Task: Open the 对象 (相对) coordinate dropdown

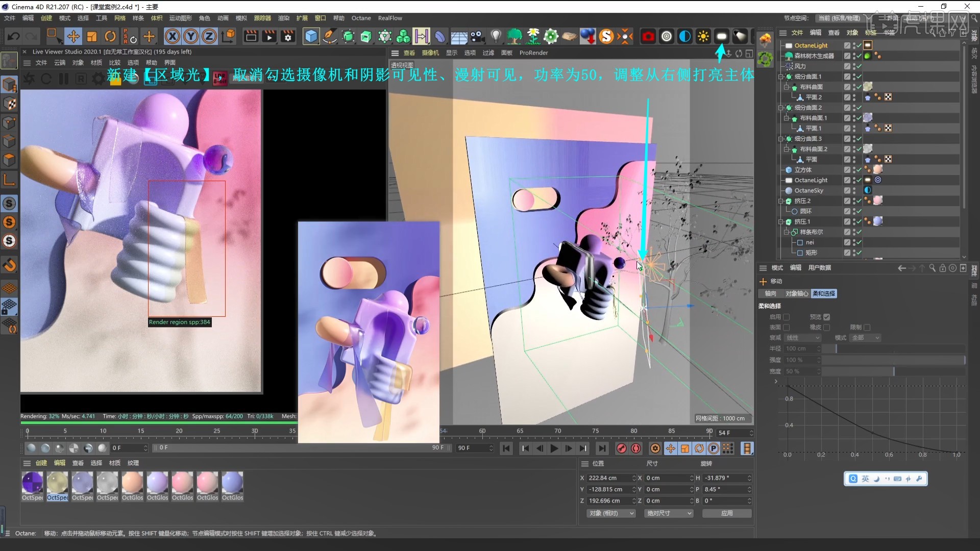Action: click(x=611, y=513)
